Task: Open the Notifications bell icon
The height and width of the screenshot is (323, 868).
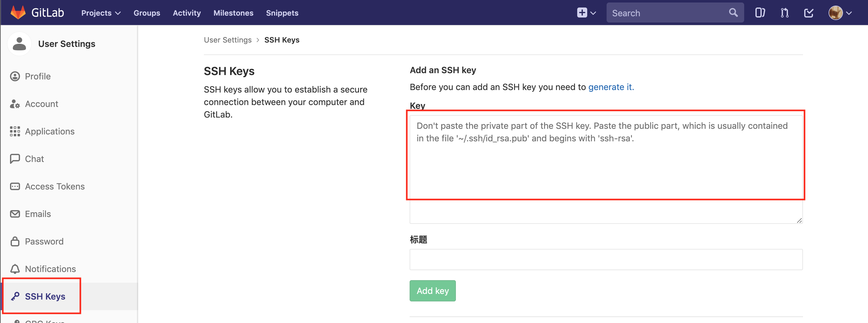Action: [x=15, y=269]
